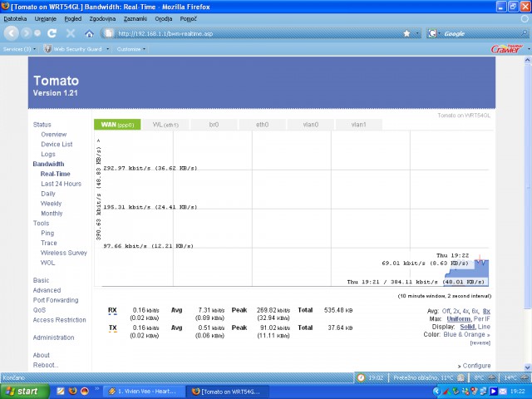The height and width of the screenshot is (399, 532).
Task: Click the search magnifier icon
Action: point(525,33)
